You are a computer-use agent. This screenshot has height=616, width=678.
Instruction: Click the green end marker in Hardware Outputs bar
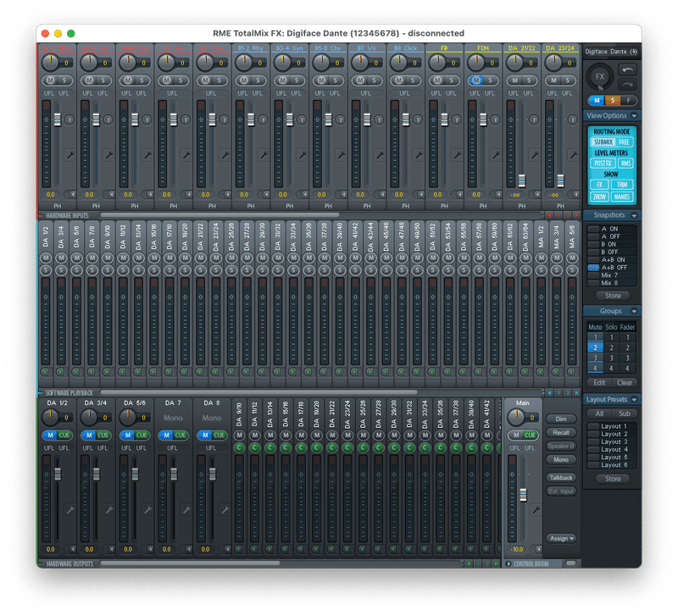point(496,563)
